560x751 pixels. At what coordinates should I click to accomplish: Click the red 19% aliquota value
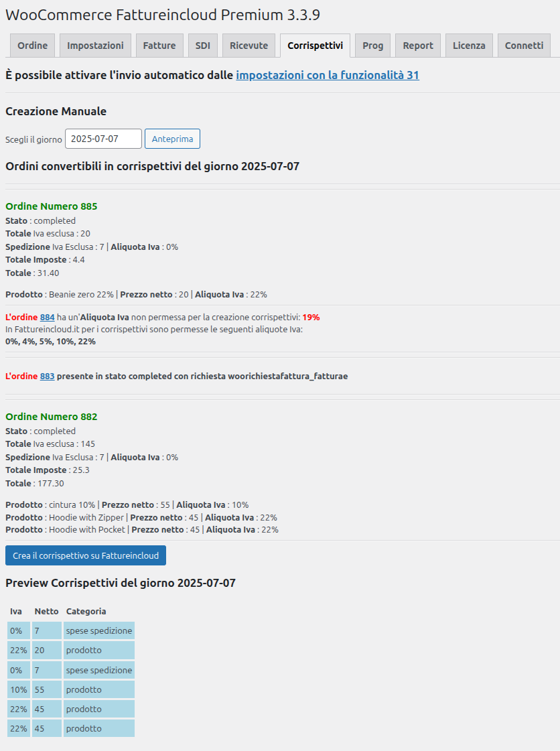tap(311, 317)
